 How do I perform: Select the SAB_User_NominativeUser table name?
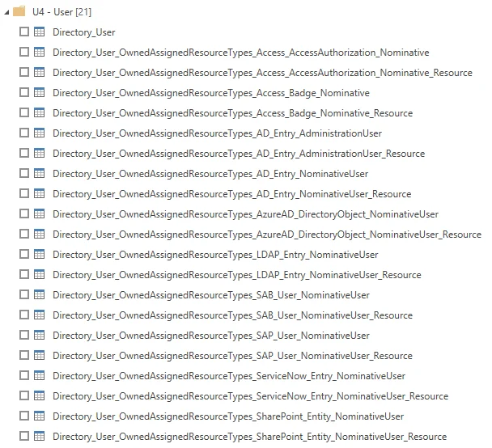tap(210, 295)
